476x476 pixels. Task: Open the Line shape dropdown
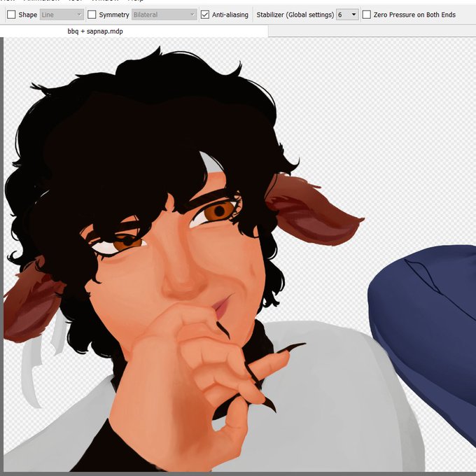coord(62,15)
